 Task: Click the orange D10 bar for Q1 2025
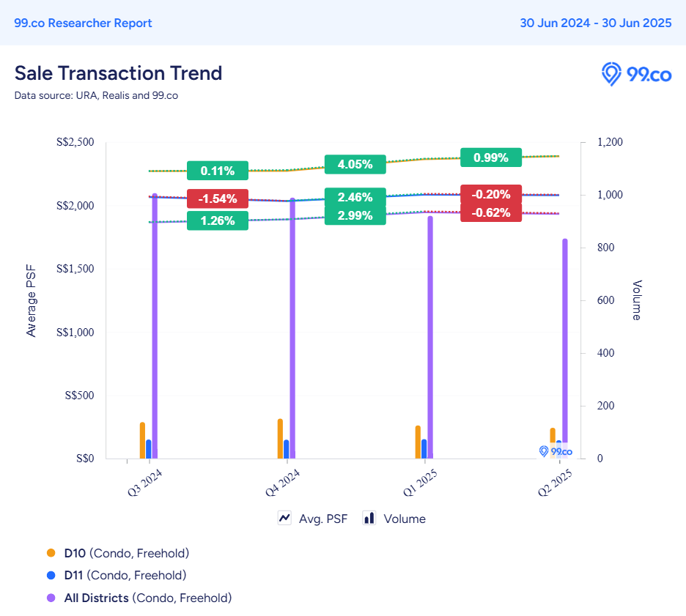tap(418, 442)
